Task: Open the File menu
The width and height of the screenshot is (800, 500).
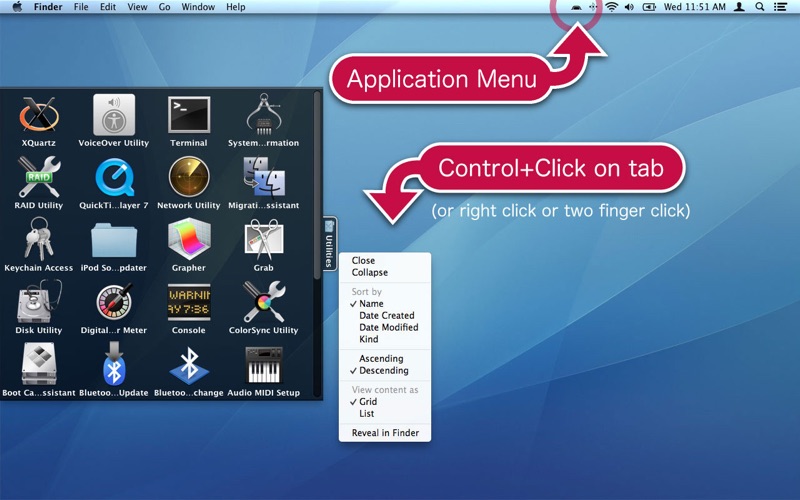Action: click(81, 7)
